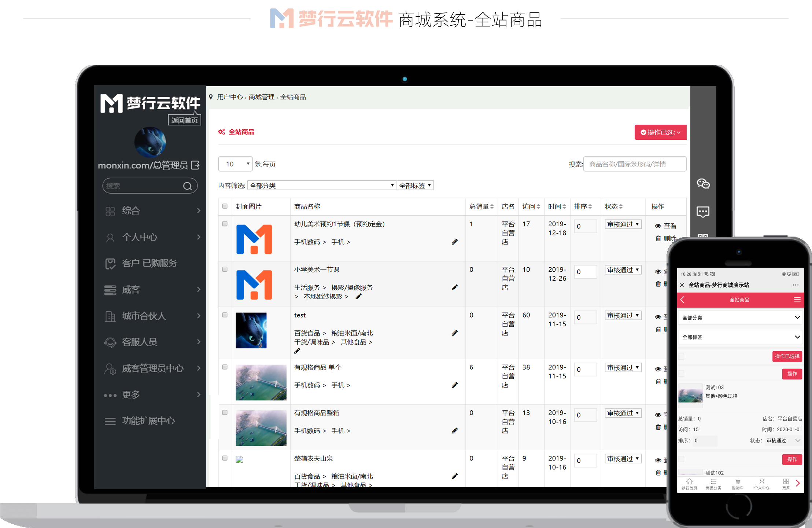Click pencil below 干货/调味品 in test row
The image size is (812, 528).
297,351
